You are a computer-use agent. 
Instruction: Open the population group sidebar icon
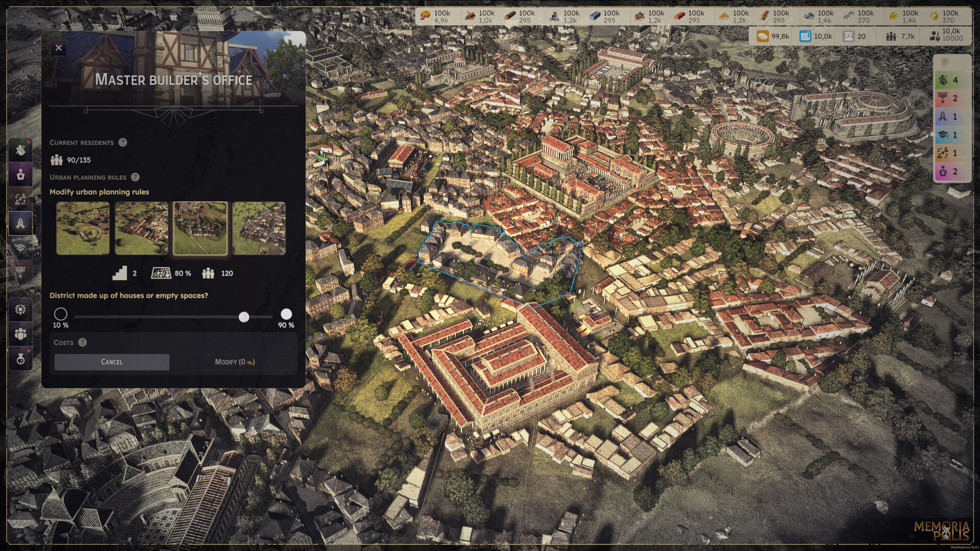click(x=20, y=334)
